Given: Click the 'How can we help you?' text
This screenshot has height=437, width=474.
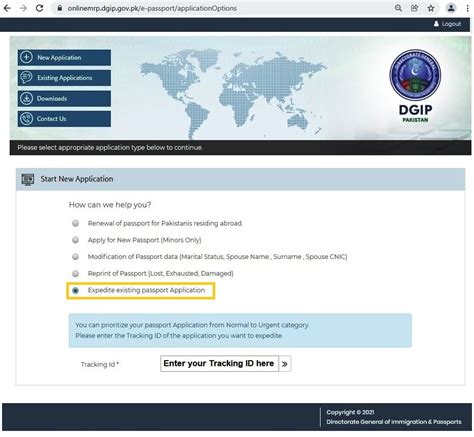Looking at the screenshot, I should coord(110,205).
